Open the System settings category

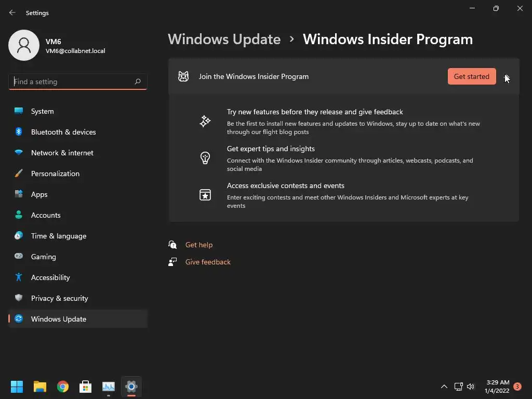[78, 111]
